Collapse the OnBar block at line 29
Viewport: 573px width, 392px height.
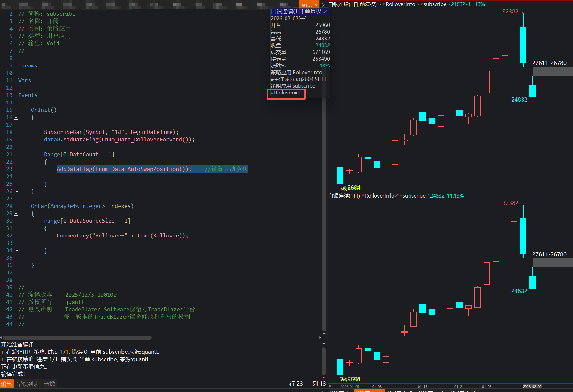click(16, 214)
